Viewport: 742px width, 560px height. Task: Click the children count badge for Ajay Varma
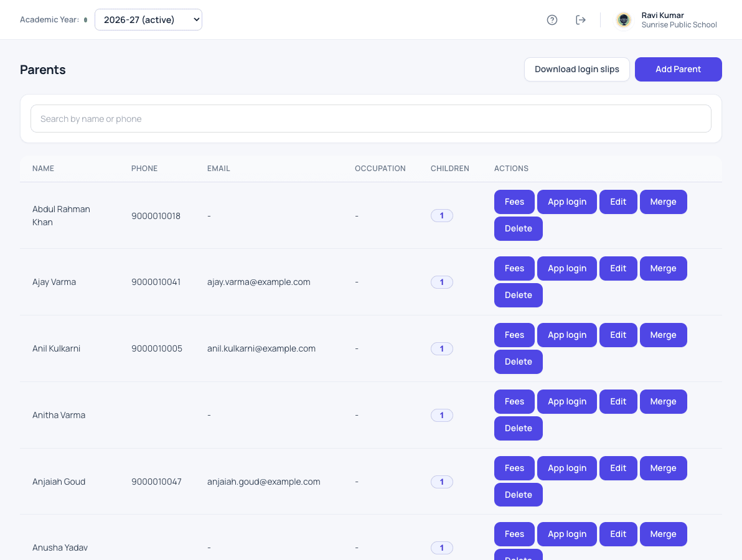pos(441,282)
